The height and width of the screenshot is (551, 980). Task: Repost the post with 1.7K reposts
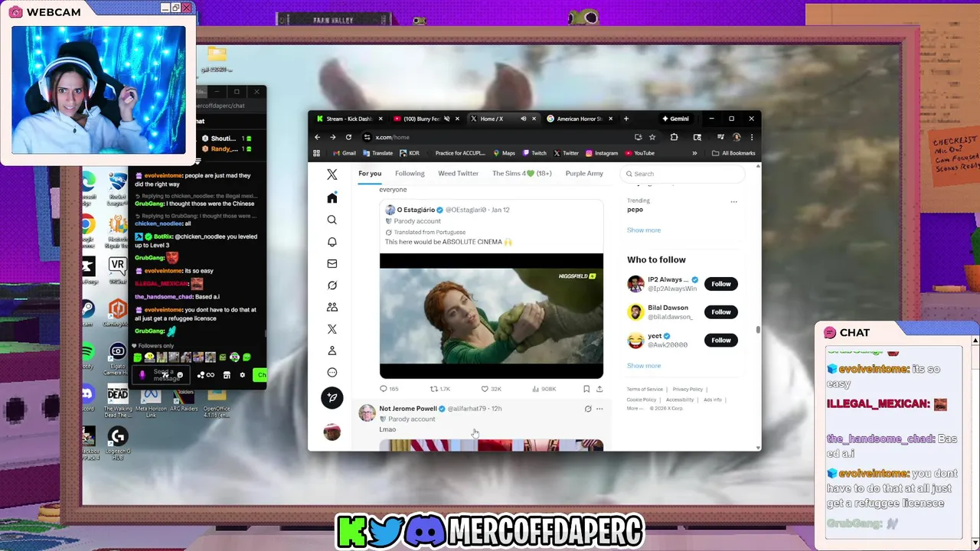(x=440, y=389)
